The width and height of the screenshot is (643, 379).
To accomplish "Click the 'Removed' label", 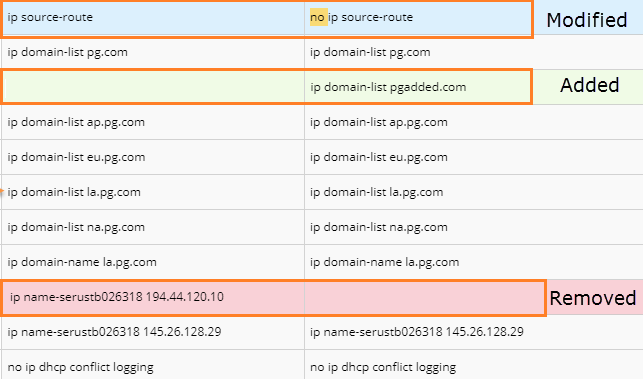I will [593, 298].
